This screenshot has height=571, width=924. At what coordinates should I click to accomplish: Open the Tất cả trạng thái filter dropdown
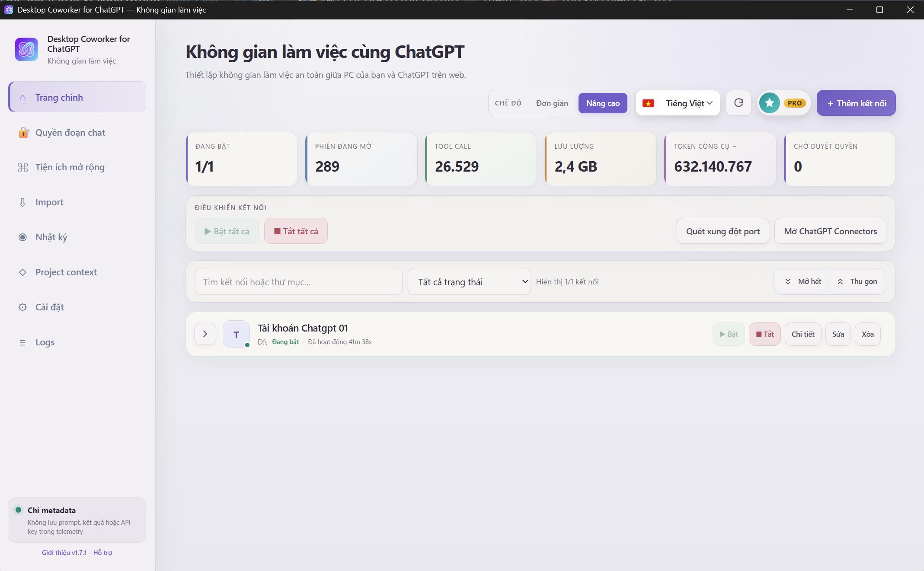coord(469,282)
